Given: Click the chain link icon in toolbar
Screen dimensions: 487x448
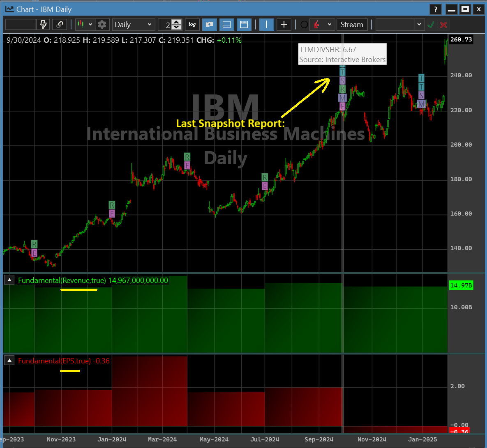Looking at the screenshot, I should (60, 25).
